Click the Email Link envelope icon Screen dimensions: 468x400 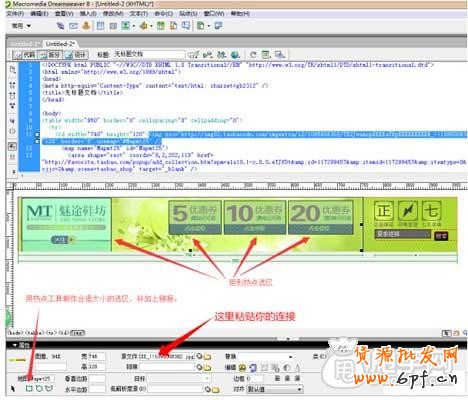[x=73, y=26]
